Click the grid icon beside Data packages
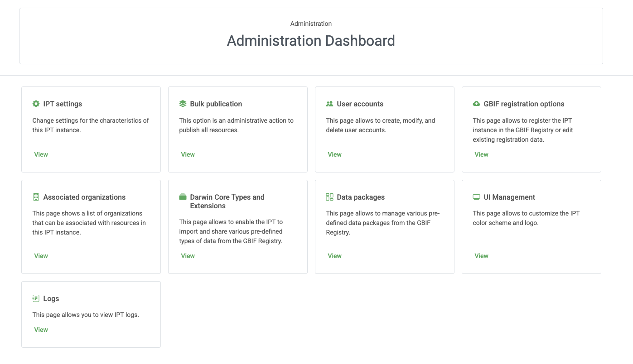633x364 pixels. (x=329, y=197)
